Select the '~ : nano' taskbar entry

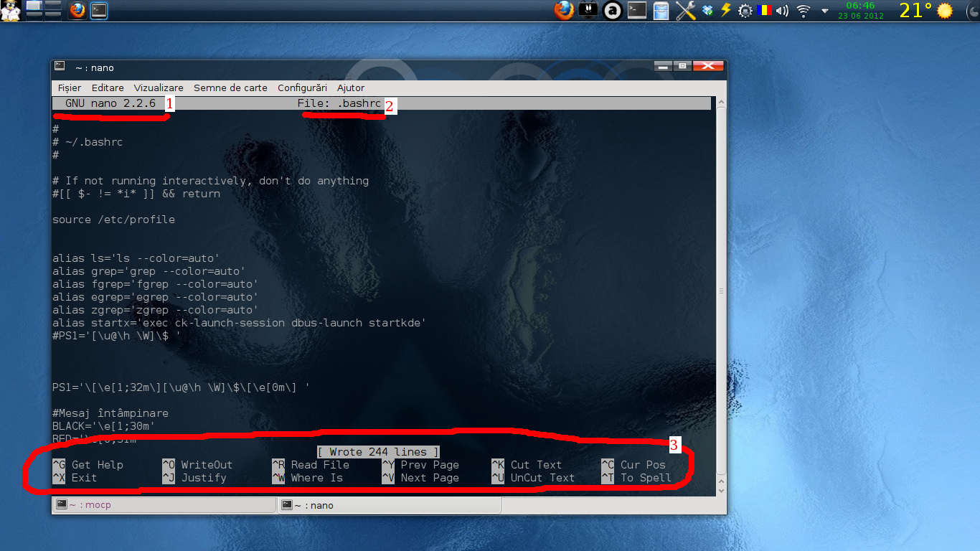[x=387, y=504]
